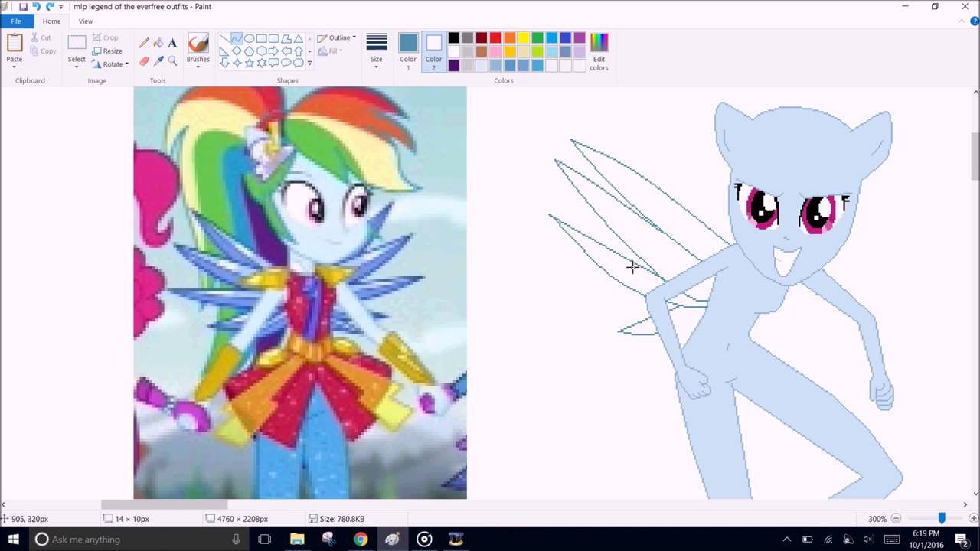Screen dimensions: 980x551
Task: Select the Magnifier tool
Action: [x=172, y=60]
